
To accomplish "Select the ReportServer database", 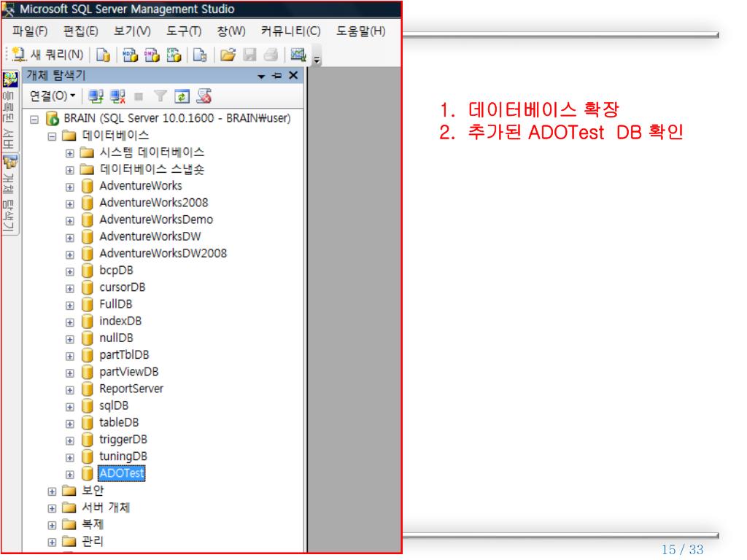I will [x=131, y=389].
